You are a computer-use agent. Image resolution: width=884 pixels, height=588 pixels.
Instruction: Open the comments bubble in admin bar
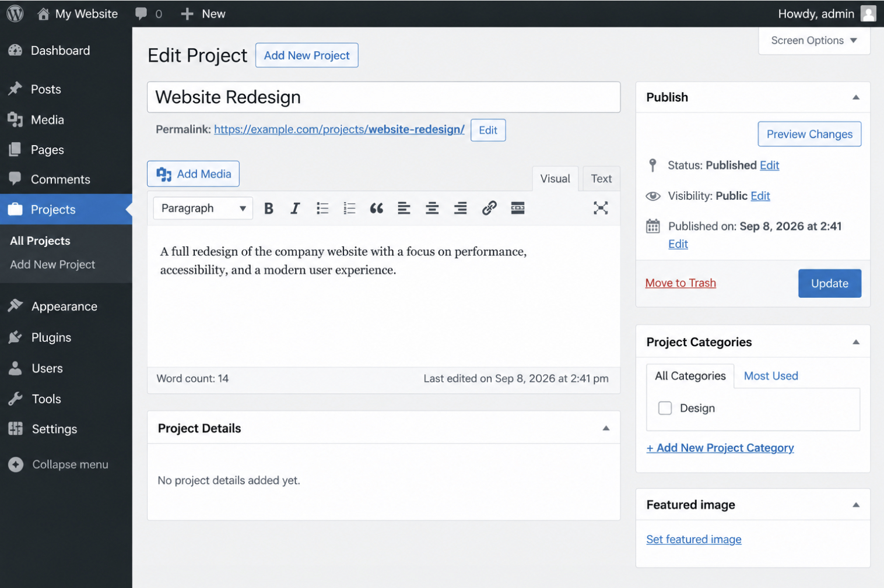click(141, 13)
